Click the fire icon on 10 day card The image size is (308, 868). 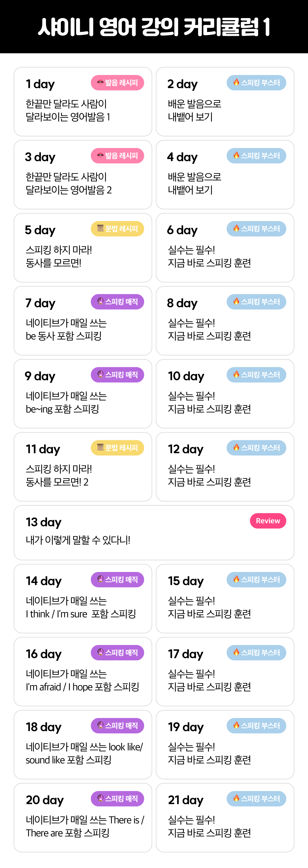tap(236, 374)
